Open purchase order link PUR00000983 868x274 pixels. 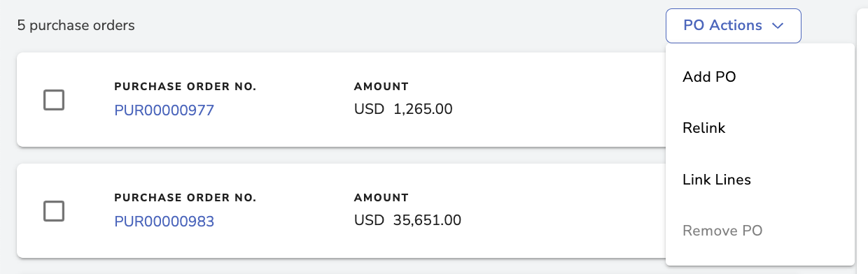[x=164, y=222]
